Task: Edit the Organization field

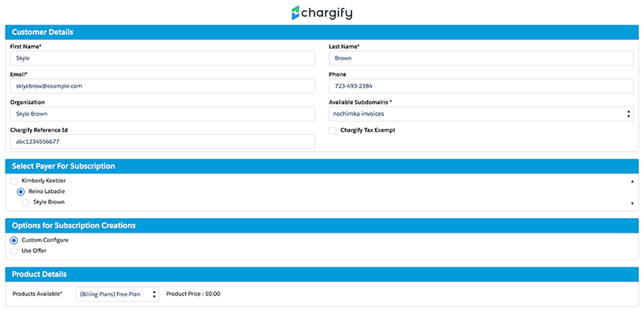Action: click(x=162, y=114)
